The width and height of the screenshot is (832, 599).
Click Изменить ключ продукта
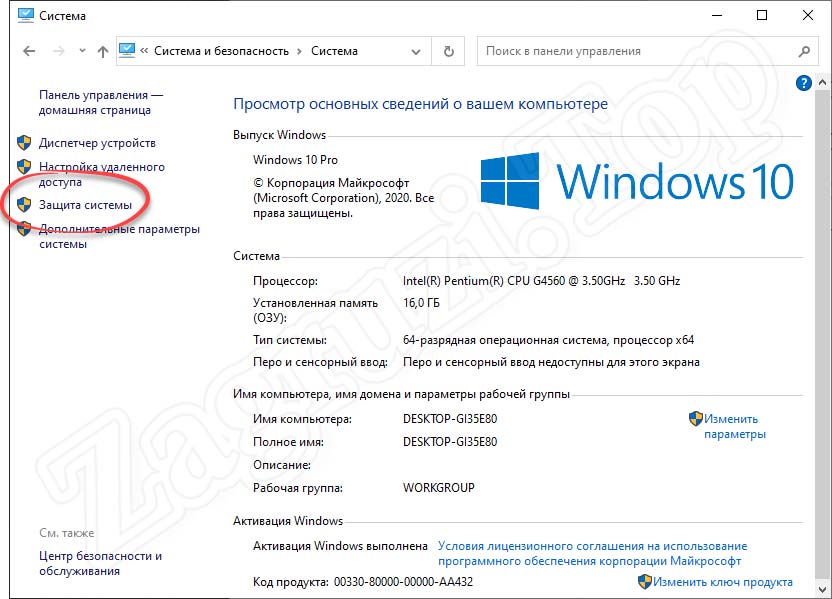[727, 580]
